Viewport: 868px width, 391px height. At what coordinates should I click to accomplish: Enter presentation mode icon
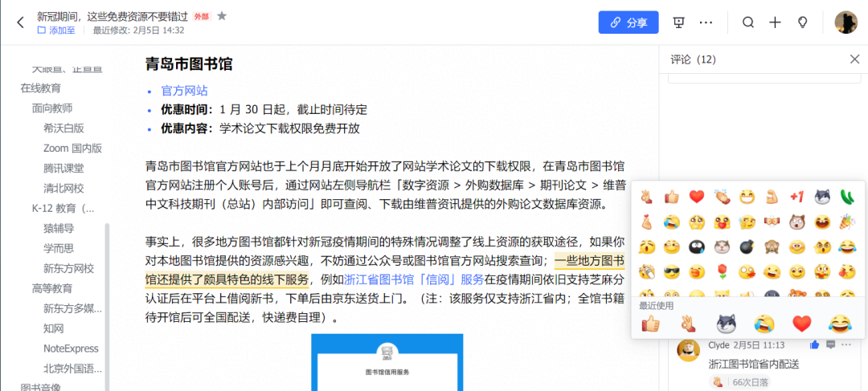(678, 22)
